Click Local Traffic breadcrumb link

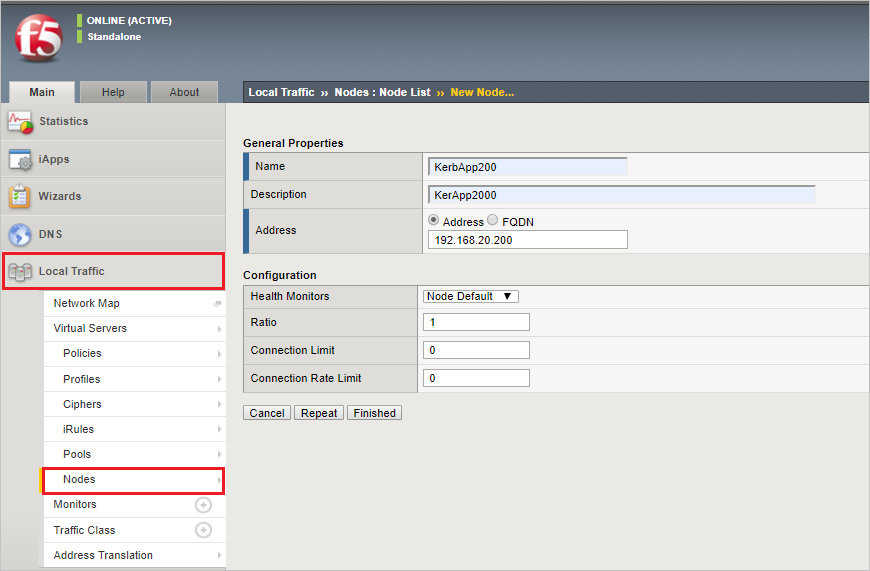click(281, 92)
